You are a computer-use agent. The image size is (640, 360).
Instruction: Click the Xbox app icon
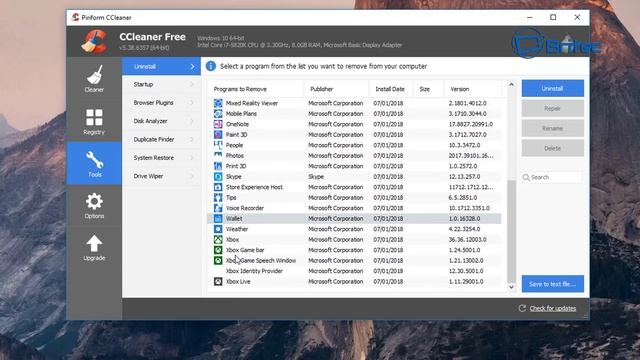(218, 240)
